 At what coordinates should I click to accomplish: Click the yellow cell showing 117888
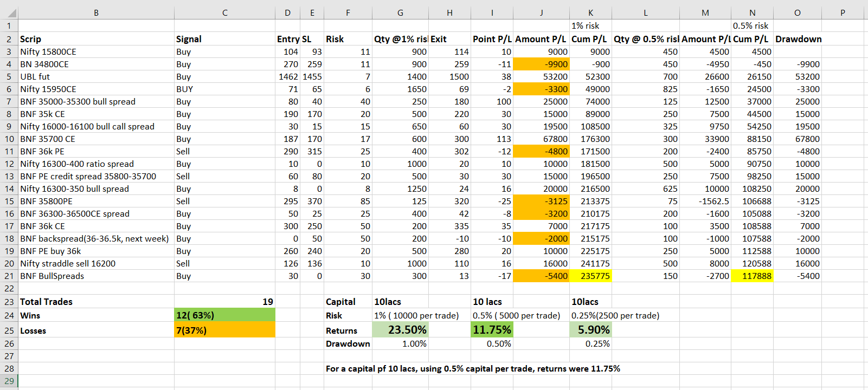point(752,276)
